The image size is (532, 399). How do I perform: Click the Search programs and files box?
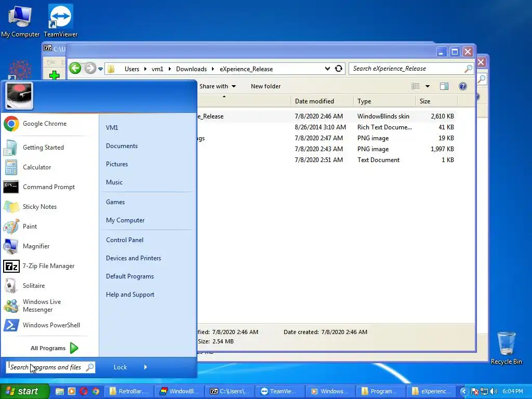coord(50,367)
